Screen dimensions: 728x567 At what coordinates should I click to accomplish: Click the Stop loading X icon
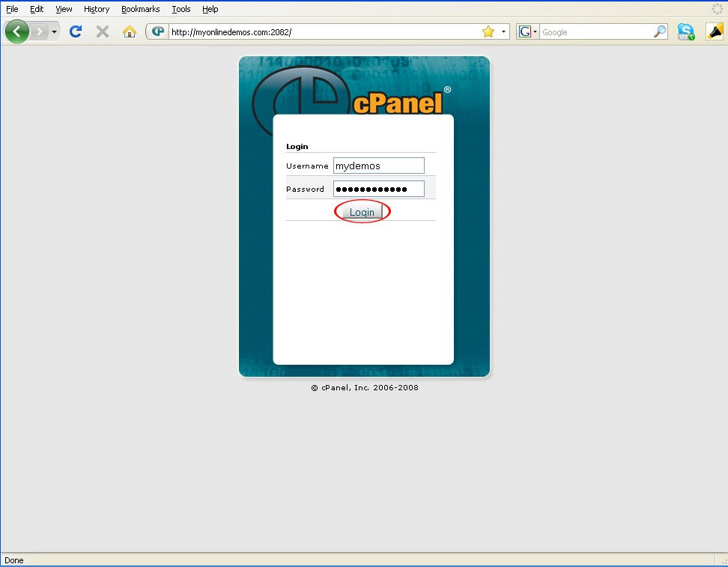(102, 31)
